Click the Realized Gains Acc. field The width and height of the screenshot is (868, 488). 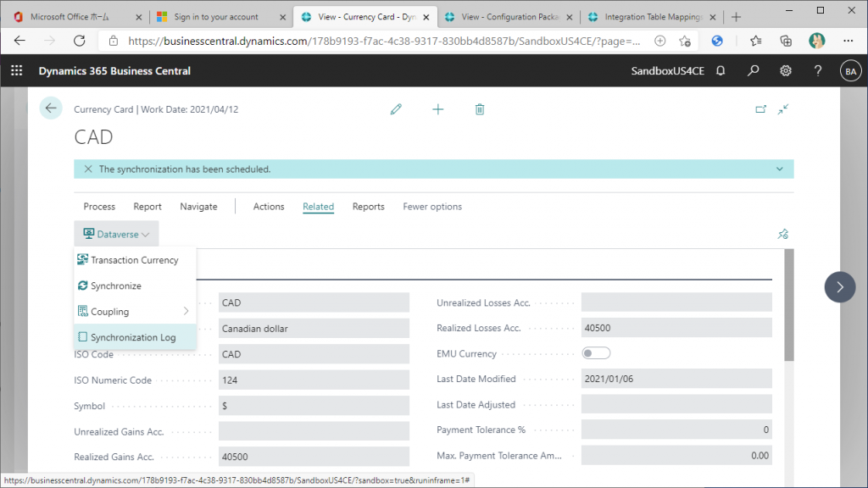click(x=314, y=457)
